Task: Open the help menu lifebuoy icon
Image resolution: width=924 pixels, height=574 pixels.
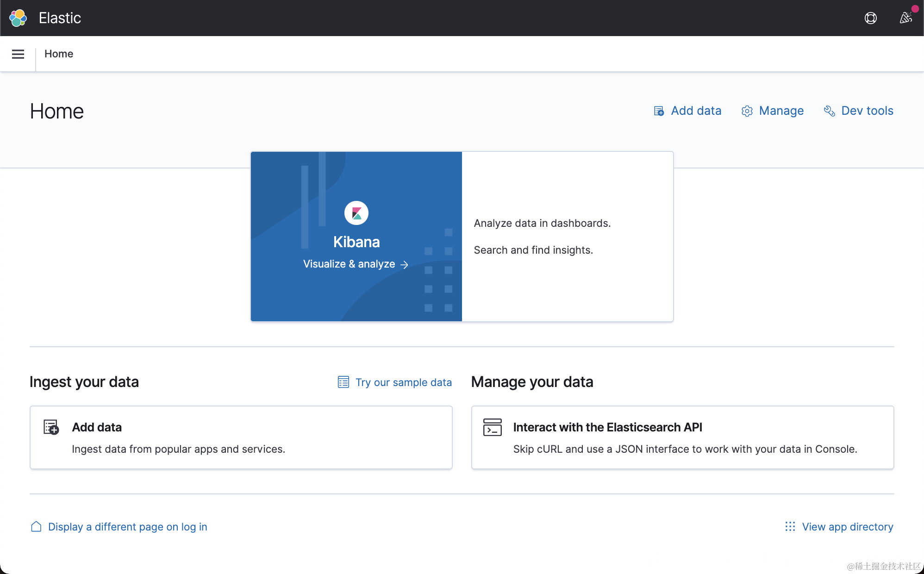Action: (871, 18)
